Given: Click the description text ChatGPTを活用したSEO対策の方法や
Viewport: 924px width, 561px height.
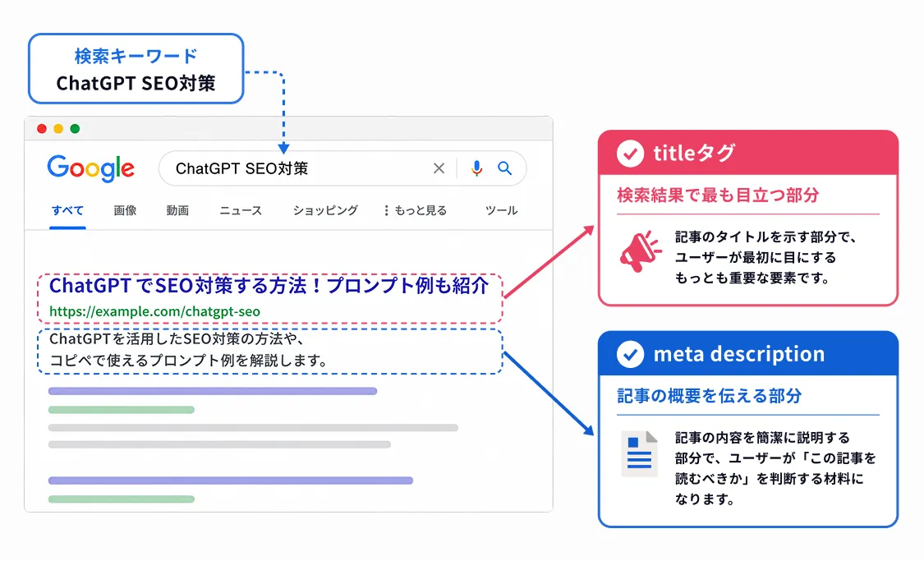Looking at the screenshot, I should (177, 339).
